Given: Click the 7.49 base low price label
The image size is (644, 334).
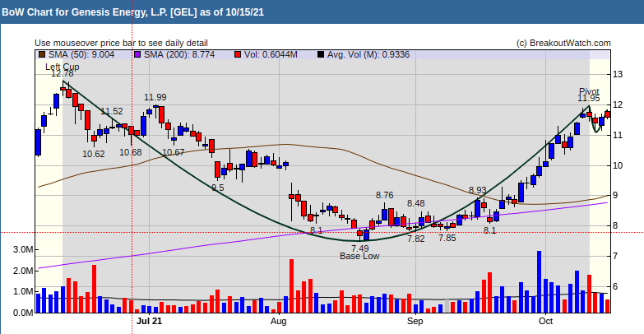Looking at the screenshot, I should (359, 248).
